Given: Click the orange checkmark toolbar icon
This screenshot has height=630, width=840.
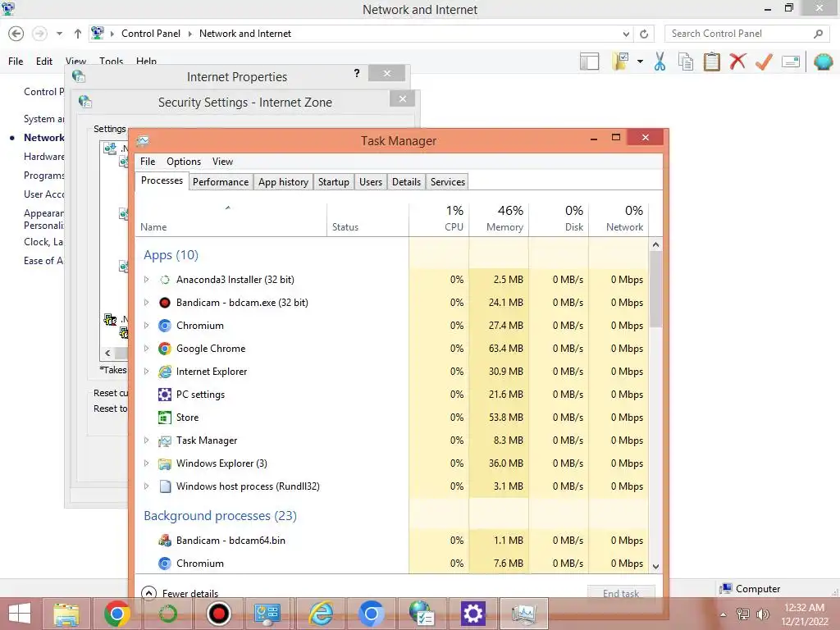Looking at the screenshot, I should click(764, 62).
